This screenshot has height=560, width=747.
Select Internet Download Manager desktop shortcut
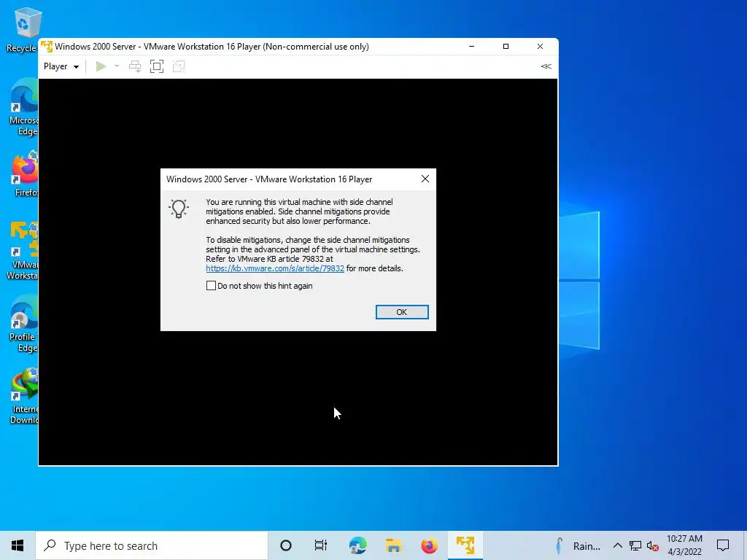(x=24, y=396)
